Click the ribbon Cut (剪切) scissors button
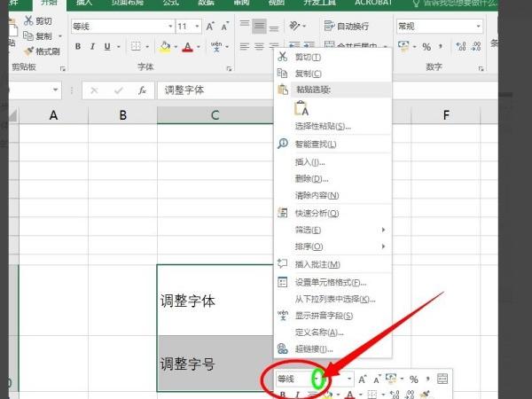The width and height of the screenshot is (532, 399). click(37, 20)
